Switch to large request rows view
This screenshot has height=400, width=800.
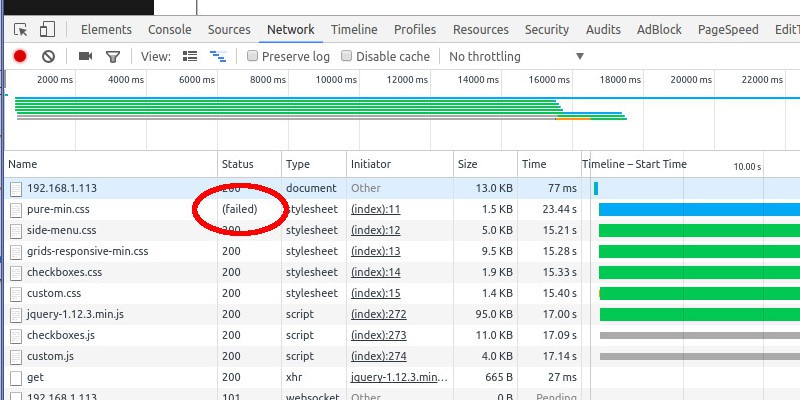(x=190, y=57)
